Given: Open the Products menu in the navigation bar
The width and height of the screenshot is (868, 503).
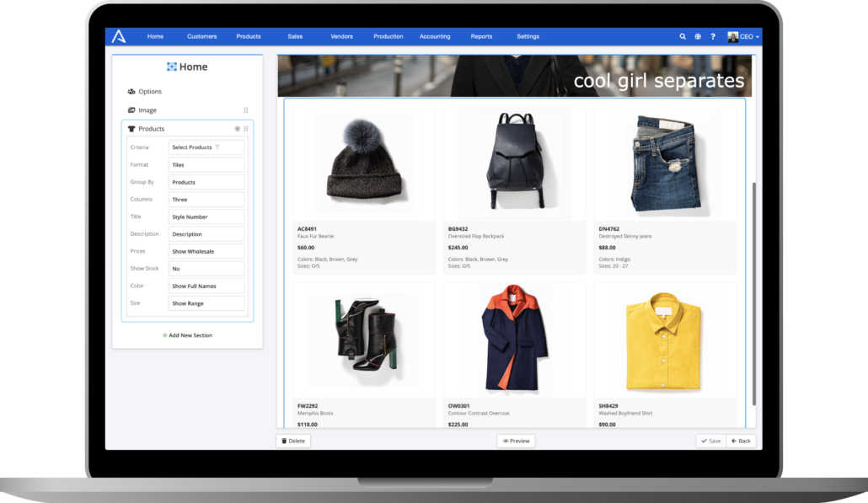Looking at the screenshot, I should pyautogui.click(x=249, y=36).
